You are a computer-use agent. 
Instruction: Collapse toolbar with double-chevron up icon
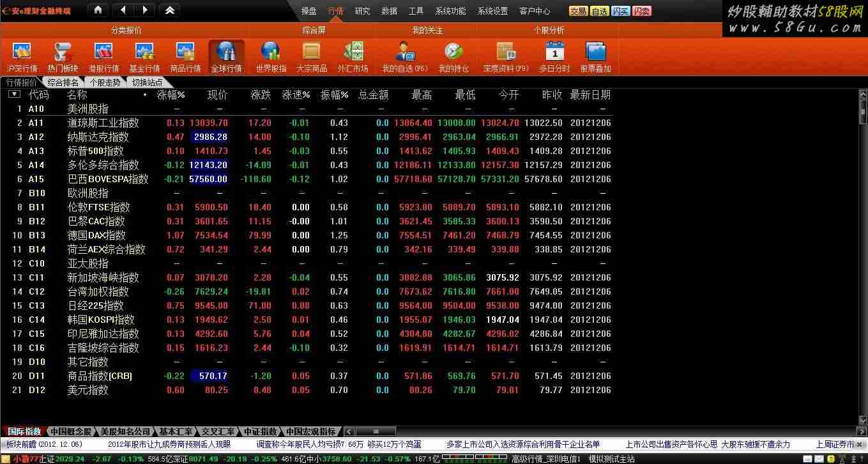169,10
